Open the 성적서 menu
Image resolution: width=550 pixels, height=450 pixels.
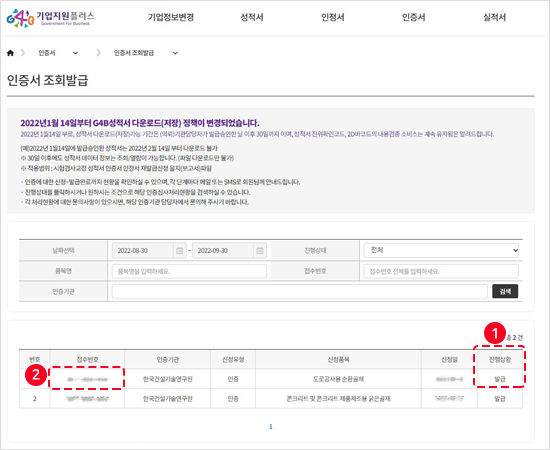tap(252, 17)
